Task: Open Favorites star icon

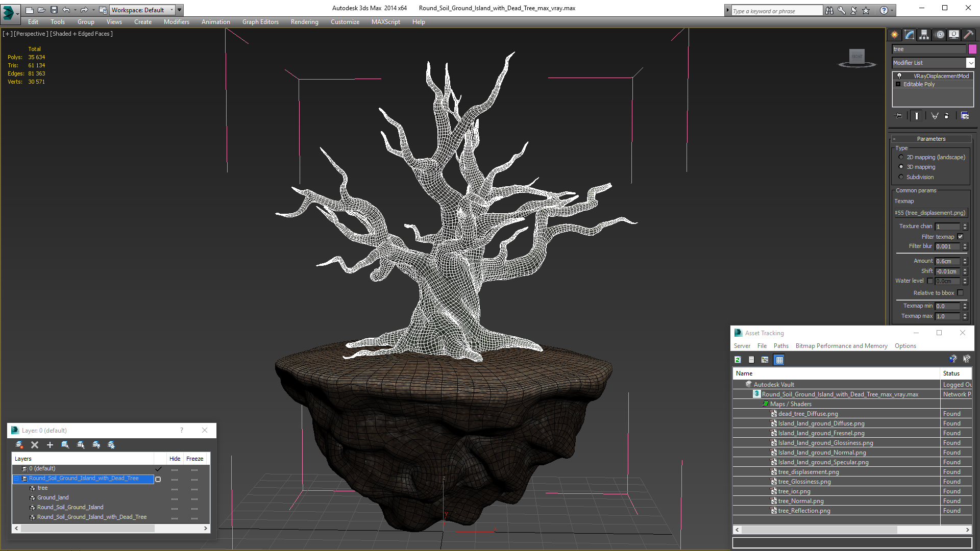Action: click(x=866, y=10)
